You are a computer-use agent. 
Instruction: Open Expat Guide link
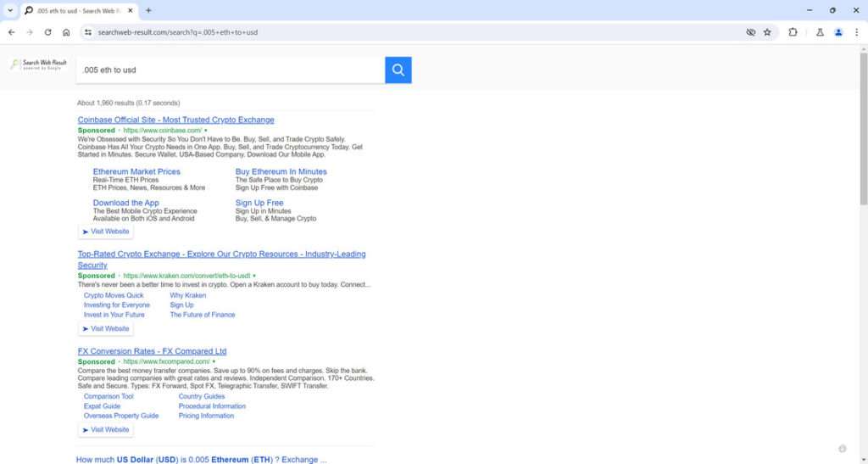pos(102,406)
